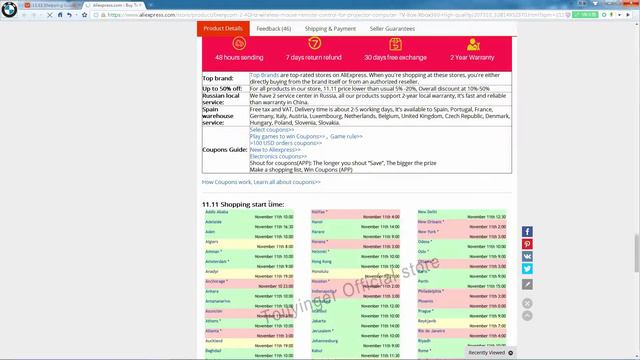The image size is (640, 360).
Task: Open the dropdown arrow at the toolbar's right end
Action: pyautogui.click(x=620, y=15)
